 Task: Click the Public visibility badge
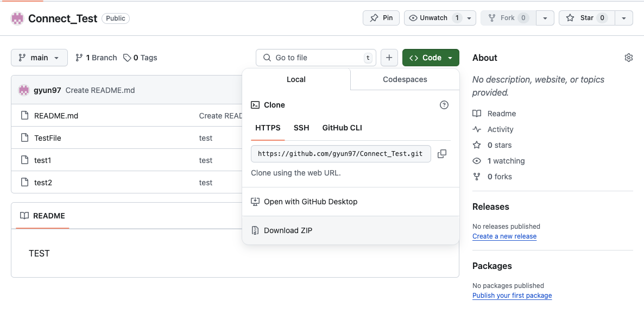click(x=116, y=18)
